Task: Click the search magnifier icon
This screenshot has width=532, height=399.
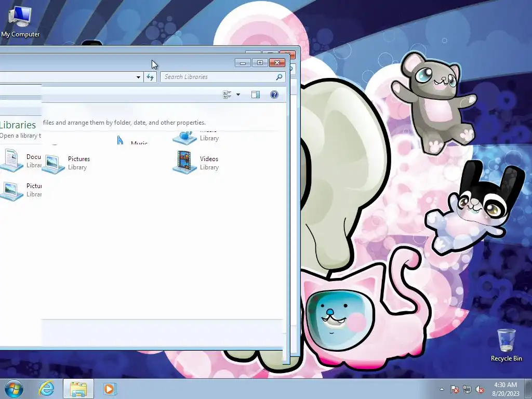Action: point(279,77)
